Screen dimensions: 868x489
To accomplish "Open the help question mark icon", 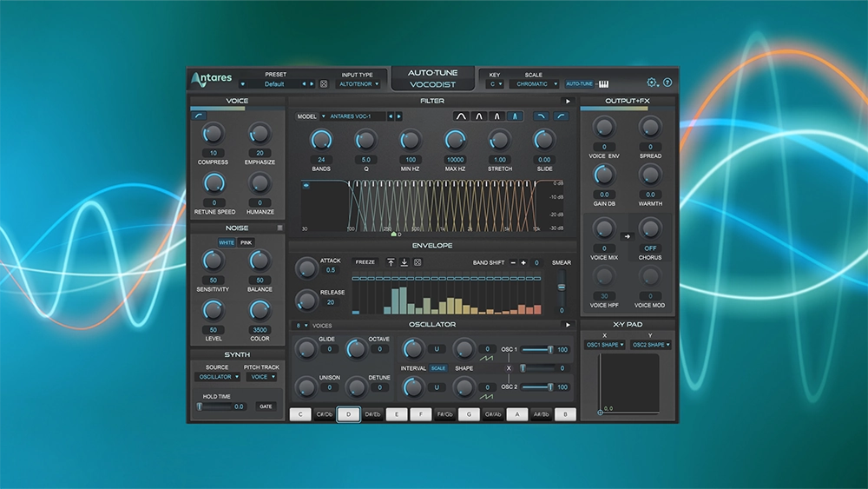I will [x=667, y=83].
